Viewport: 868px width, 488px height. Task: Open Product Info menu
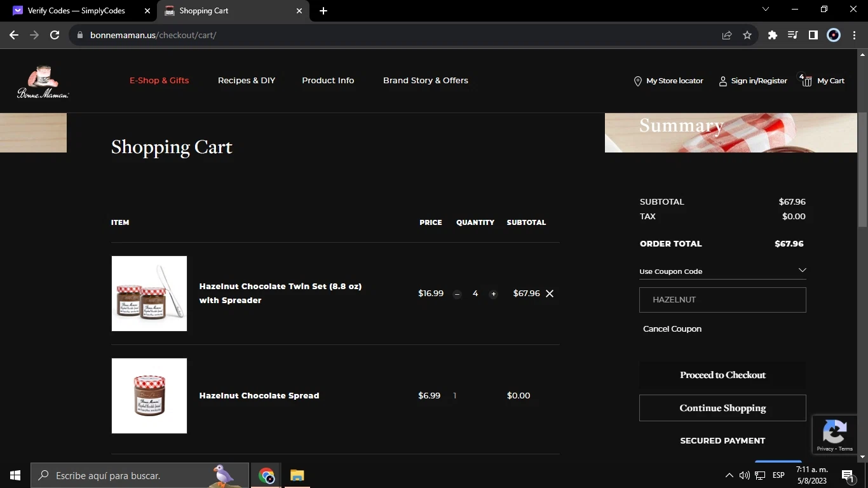pyautogui.click(x=328, y=81)
